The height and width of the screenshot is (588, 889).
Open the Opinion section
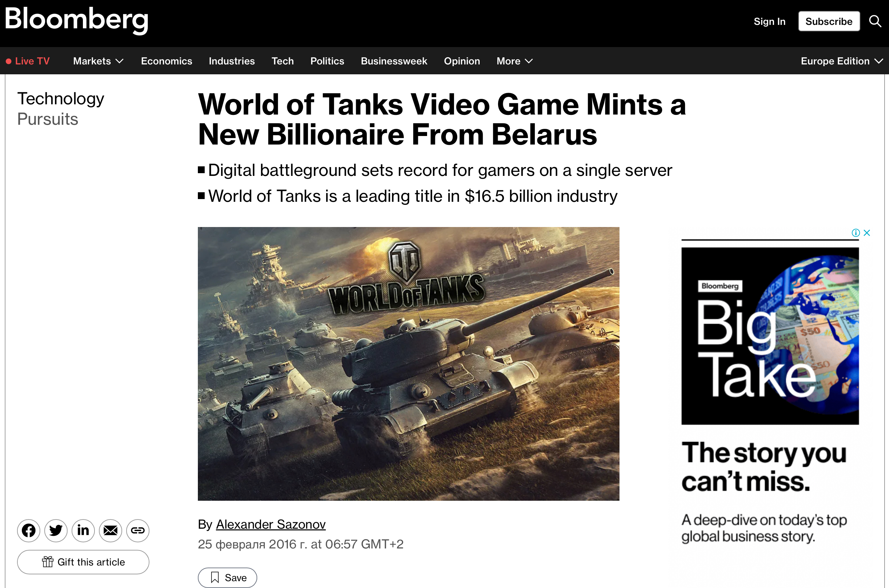pyautogui.click(x=462, y=61)
